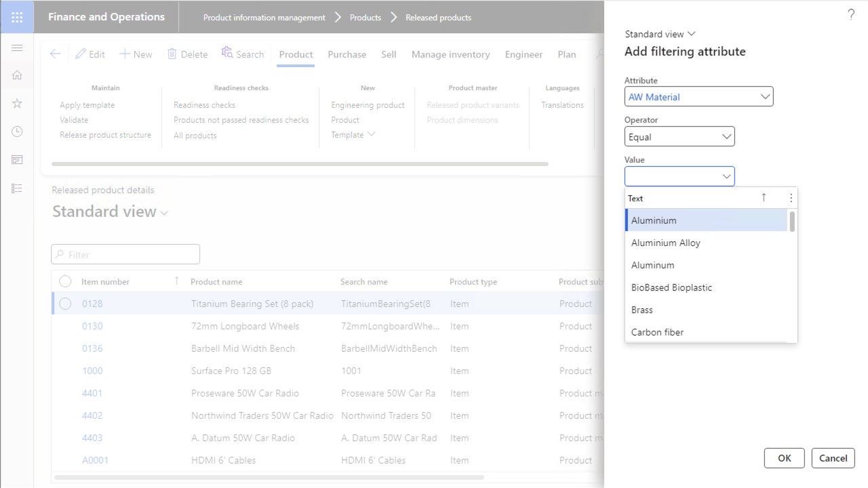
Task: Click Validate in Maintain group
Action: click(x=74, y=120)
